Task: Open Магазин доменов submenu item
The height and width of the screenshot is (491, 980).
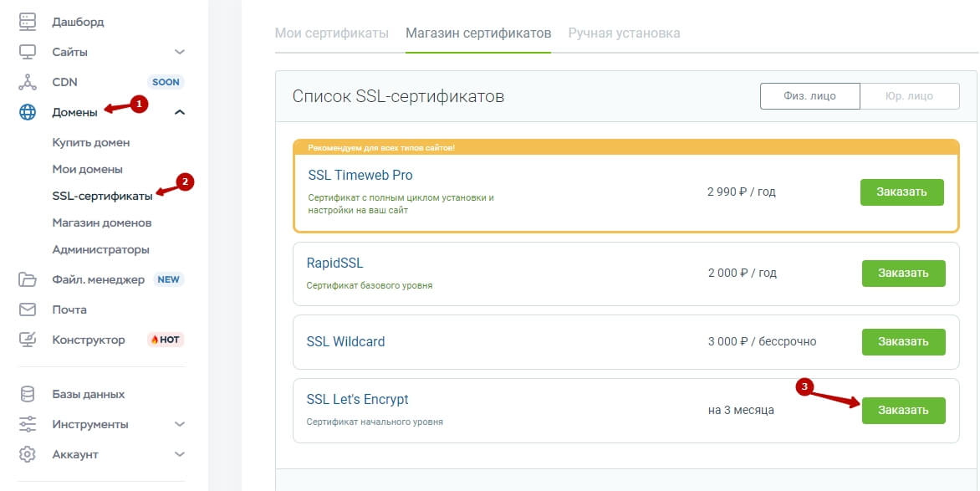Action: click(x=102, y=222)
